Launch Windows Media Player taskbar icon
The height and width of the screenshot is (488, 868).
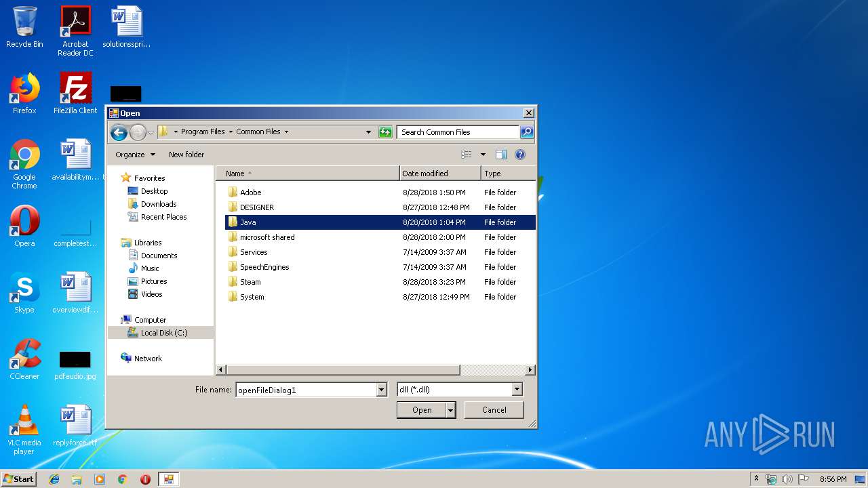(100, 479)
